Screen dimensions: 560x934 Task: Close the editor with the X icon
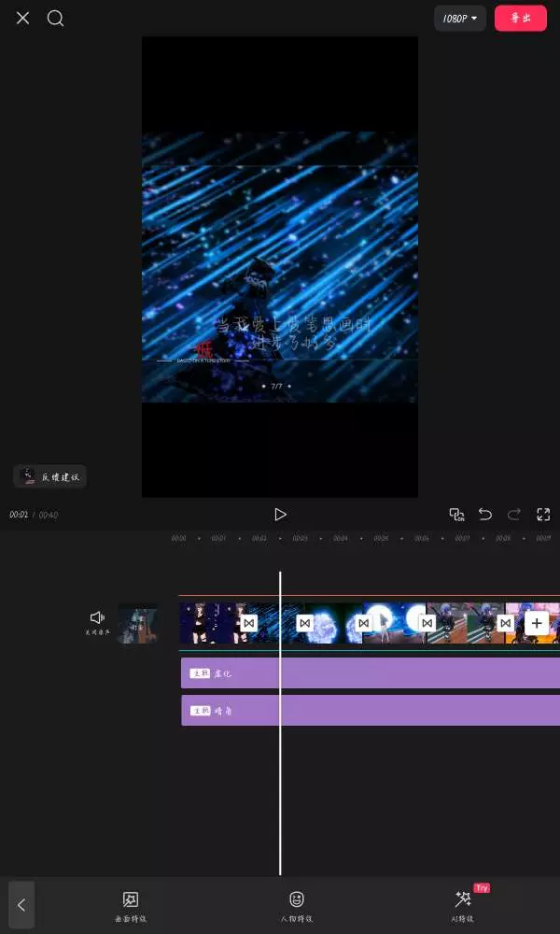point(22,19)
